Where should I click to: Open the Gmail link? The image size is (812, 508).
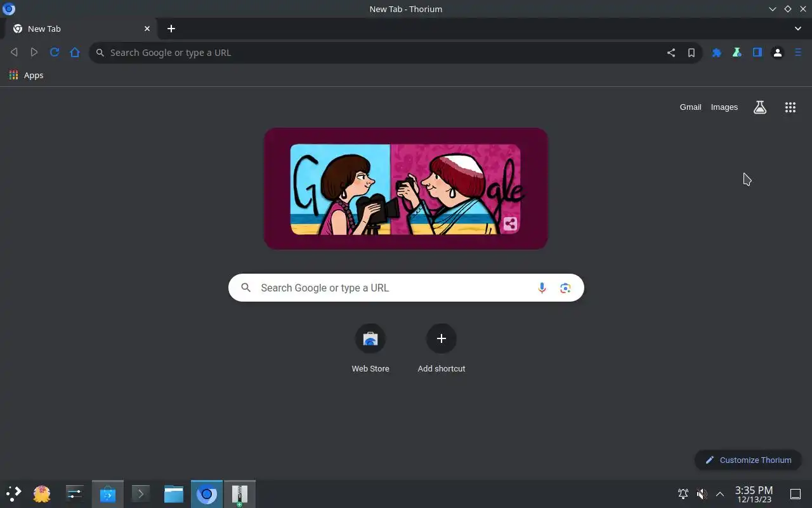690,107
